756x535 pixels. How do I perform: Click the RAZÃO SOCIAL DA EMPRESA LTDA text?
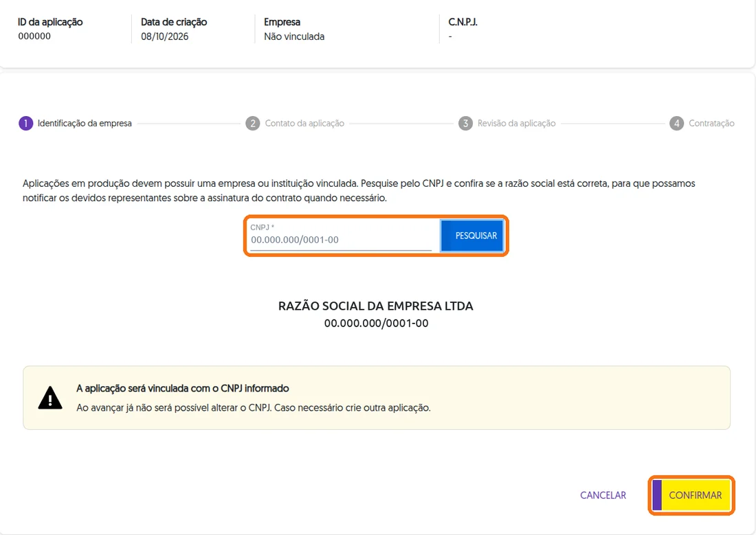point(375,306)
